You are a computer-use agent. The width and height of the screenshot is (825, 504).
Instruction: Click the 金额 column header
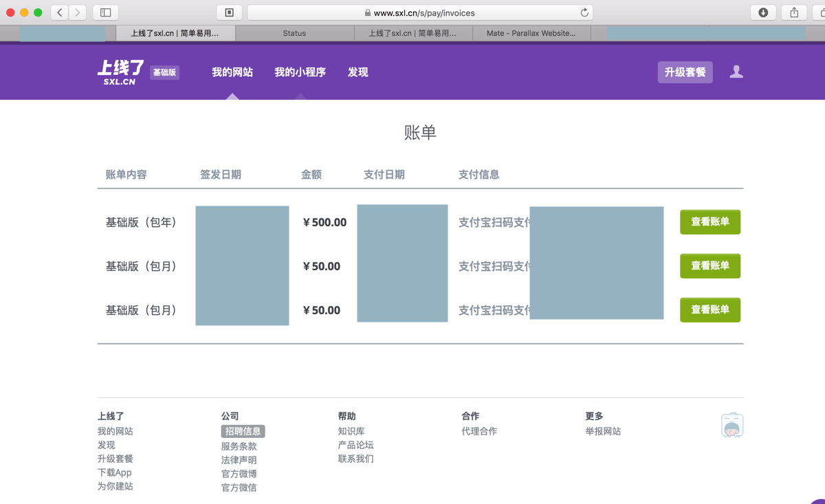[311, 175]
